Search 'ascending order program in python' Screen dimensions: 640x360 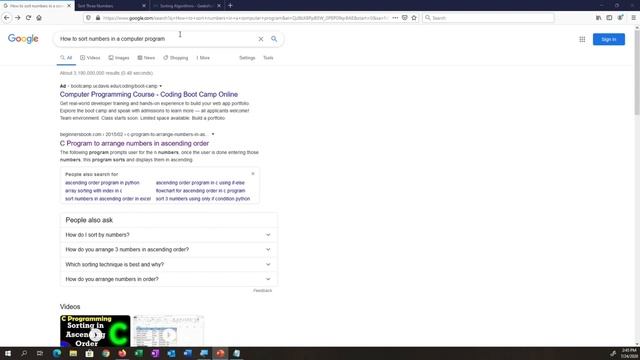tap(102, 183)
